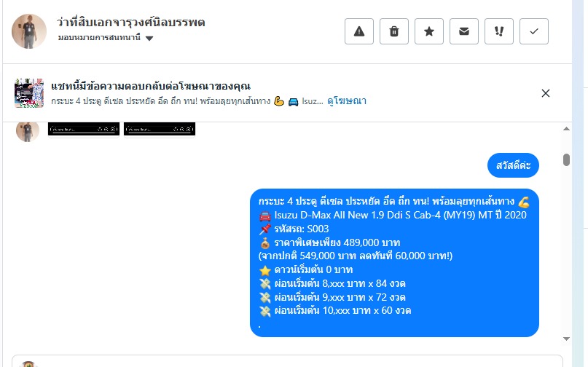588x367 pixels.
Task: Click scrollbar down arrow in chat
Action: [x=566, y=339]
